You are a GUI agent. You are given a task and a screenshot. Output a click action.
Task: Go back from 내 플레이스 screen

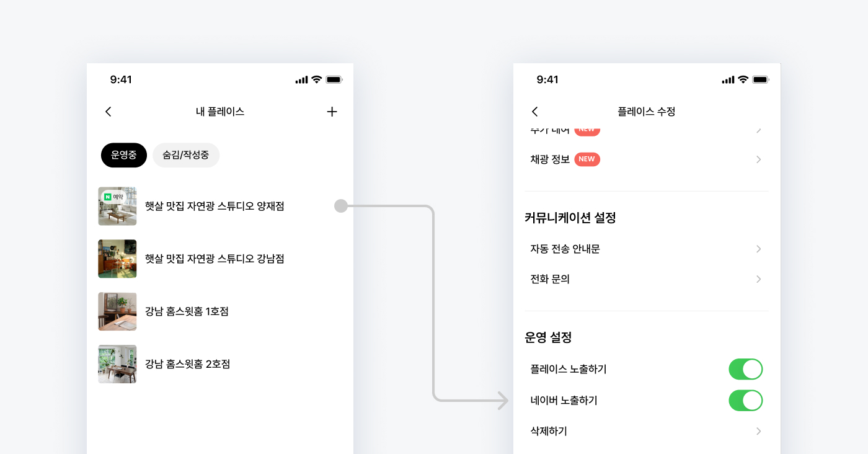[108, 112]
